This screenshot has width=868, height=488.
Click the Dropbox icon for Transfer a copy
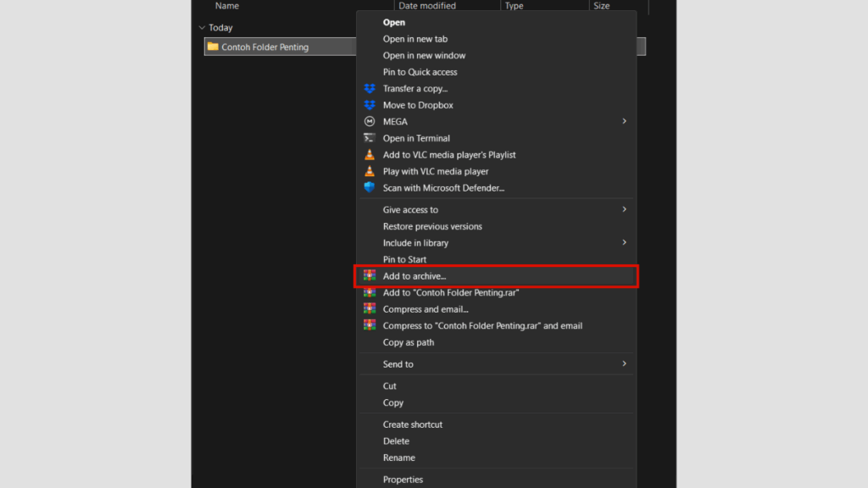[370, 88]
